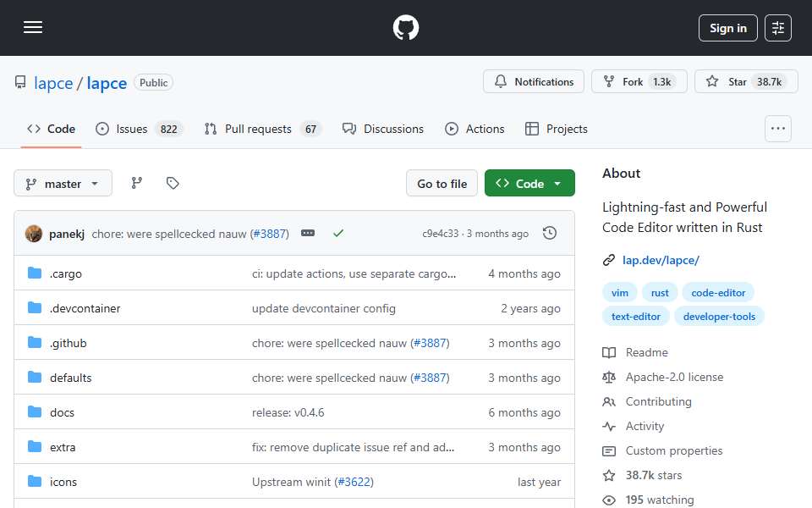Fork the repository
Viewport: 812px width, 508px height.
tap(639, 81)
